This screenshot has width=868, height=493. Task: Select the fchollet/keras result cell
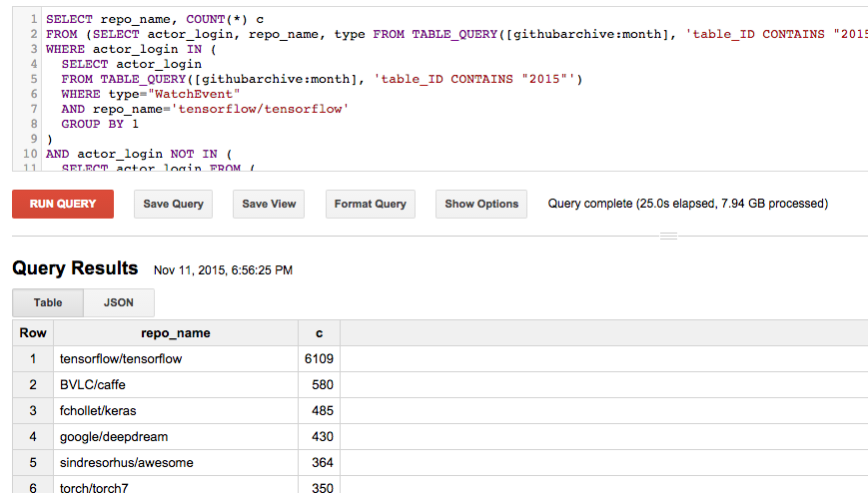pyautogui.click(x=176, y=410)
